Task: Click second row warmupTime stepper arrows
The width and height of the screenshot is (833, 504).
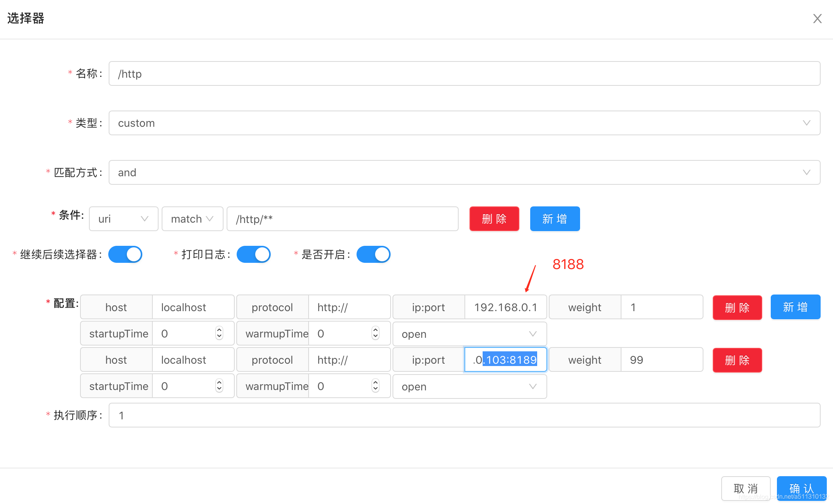Action: click(375, 386)
